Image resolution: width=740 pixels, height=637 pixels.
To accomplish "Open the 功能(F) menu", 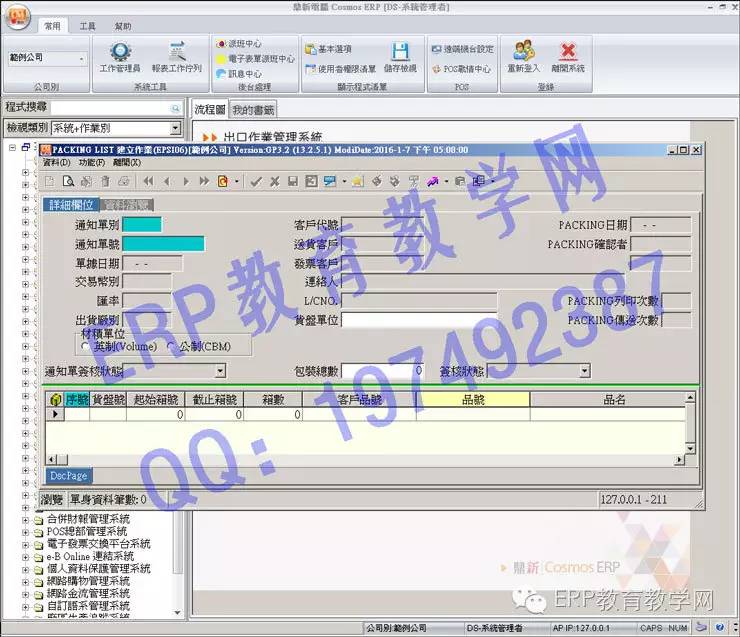I will coord(91,162).
